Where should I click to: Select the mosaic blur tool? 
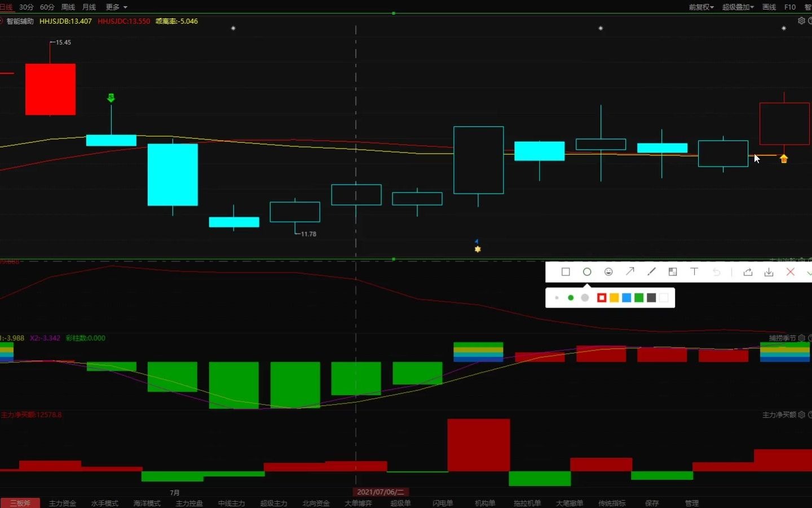[673, 272]
